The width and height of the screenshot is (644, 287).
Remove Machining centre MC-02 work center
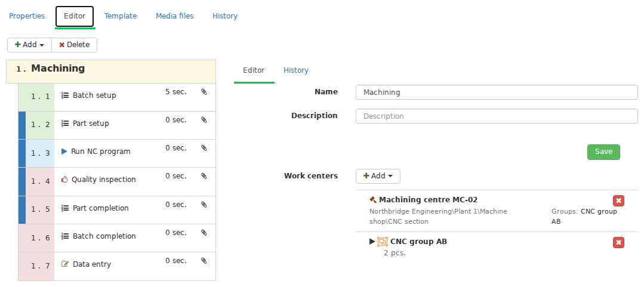618,200
